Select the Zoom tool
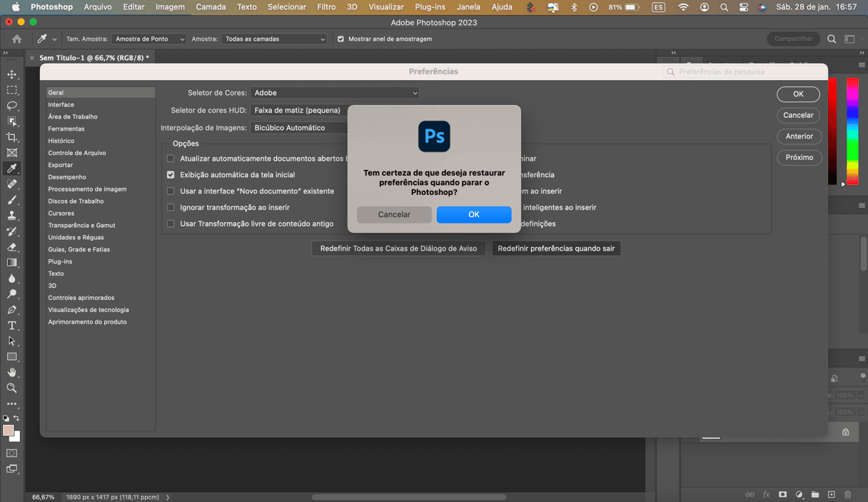 (x=12, y=388)
